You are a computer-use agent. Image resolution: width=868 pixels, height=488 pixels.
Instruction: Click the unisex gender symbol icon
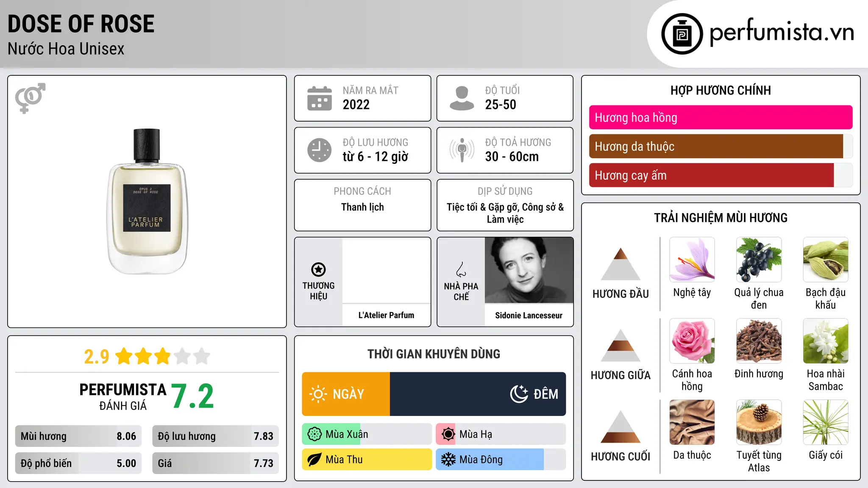pos(30,98)
